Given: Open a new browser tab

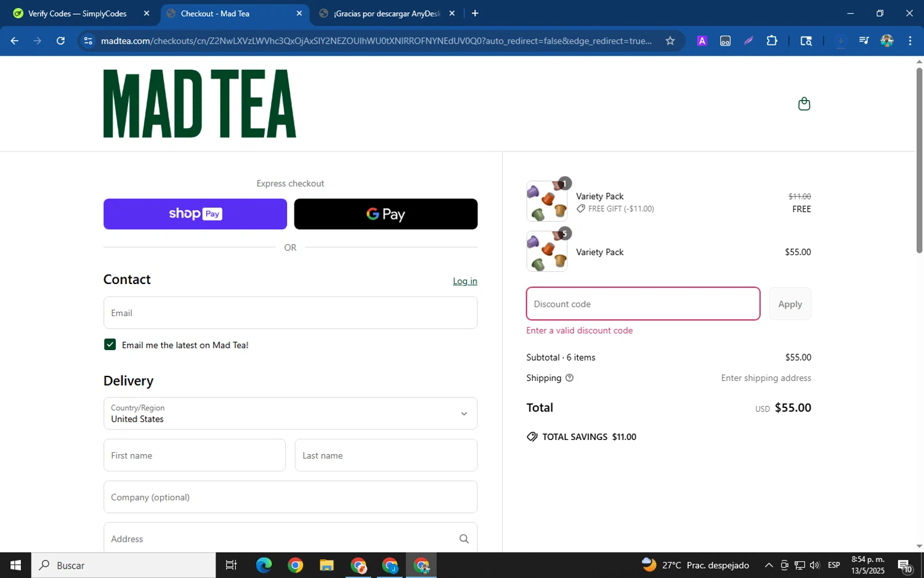Looking at the screenshot, I should point(475,13).
